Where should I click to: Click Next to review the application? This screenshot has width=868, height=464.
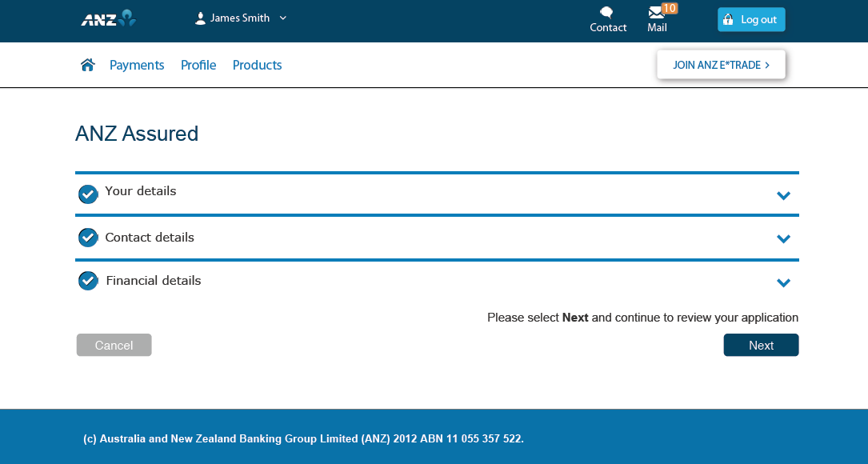pyautogui.click(x=761, y=345)
